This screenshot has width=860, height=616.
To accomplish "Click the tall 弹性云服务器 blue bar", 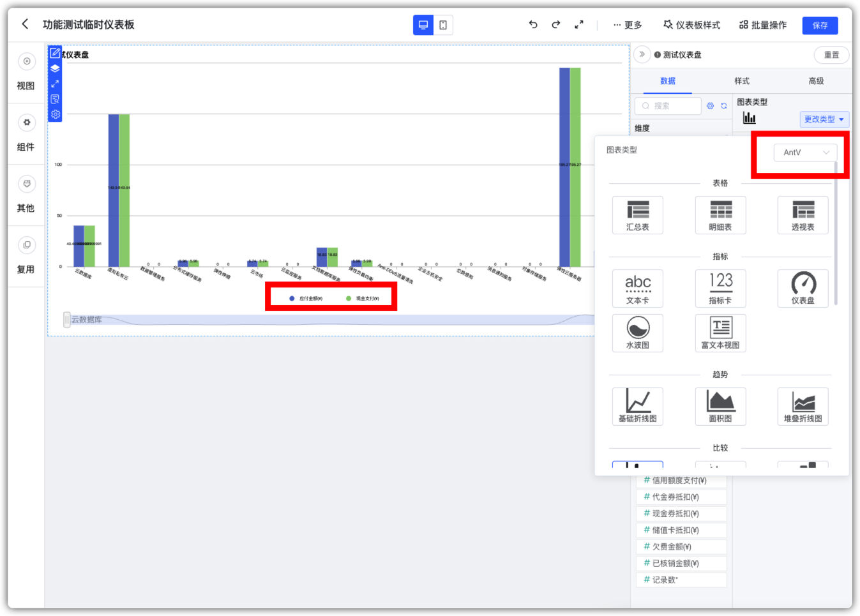I will (x=564, y=167).
